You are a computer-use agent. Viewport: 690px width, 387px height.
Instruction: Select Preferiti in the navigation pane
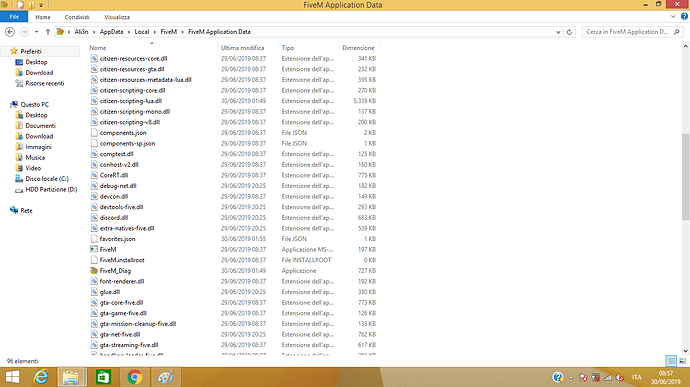[x=30, y=51]
